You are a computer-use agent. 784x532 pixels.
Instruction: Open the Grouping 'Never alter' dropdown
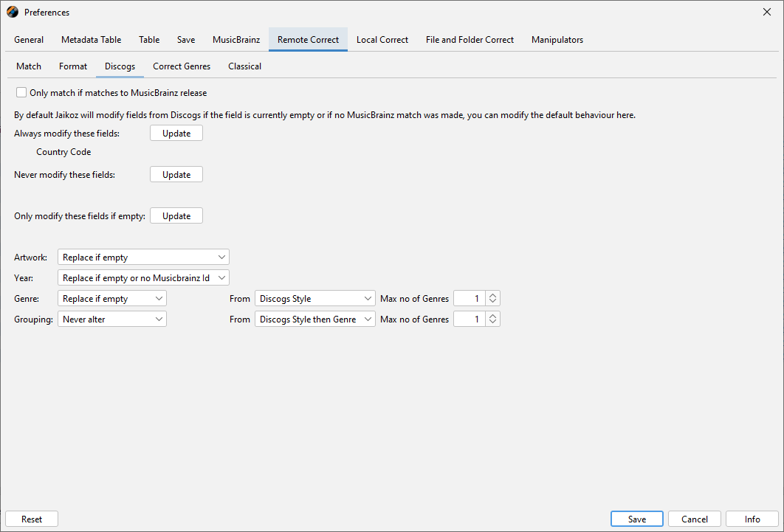click(112, 319)
